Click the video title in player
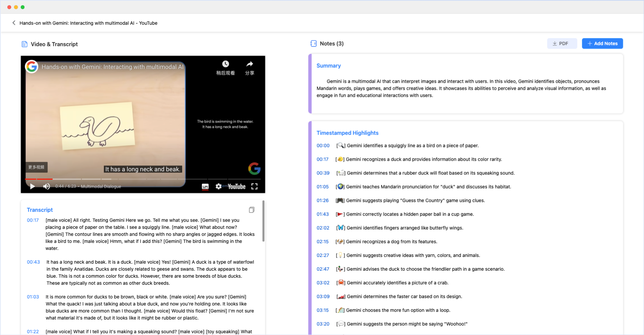The image size is (644, 335). pos(113,67)
